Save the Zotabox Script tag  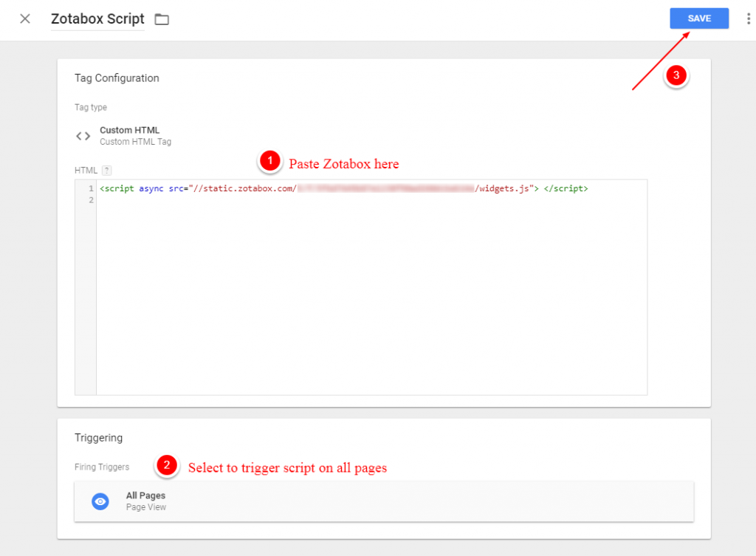tap(698, 18)
